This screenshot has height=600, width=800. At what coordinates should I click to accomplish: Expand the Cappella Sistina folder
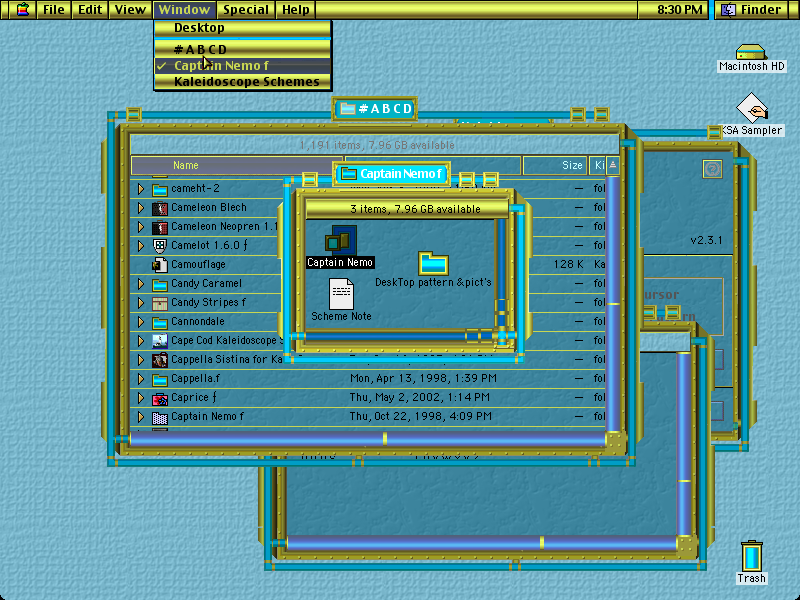(141, 360)
